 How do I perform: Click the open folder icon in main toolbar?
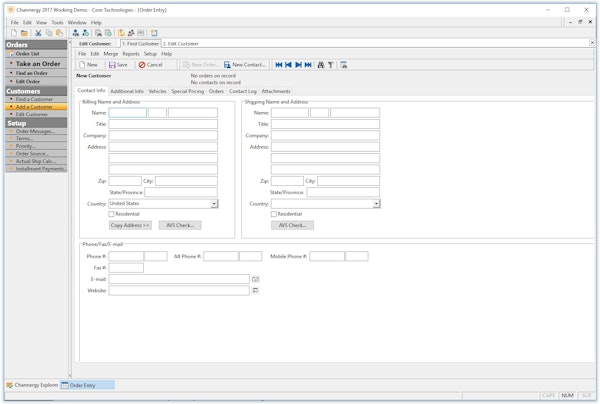click(24, 33)
